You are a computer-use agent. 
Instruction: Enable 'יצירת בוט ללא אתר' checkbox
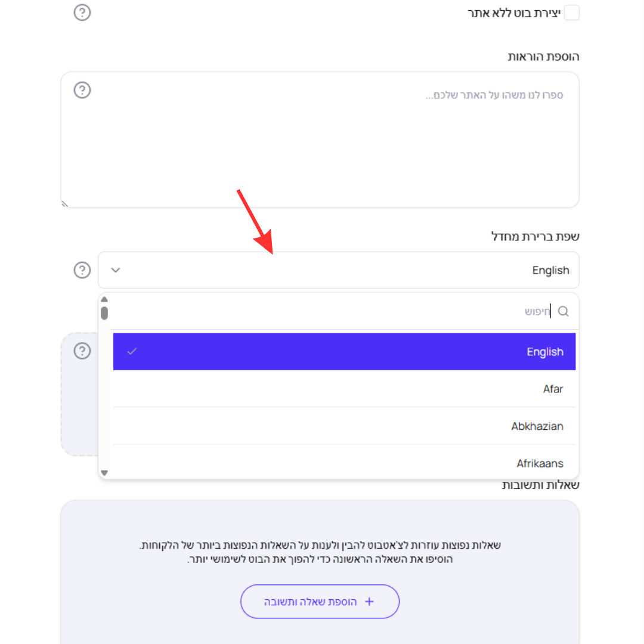pos(572,13)
